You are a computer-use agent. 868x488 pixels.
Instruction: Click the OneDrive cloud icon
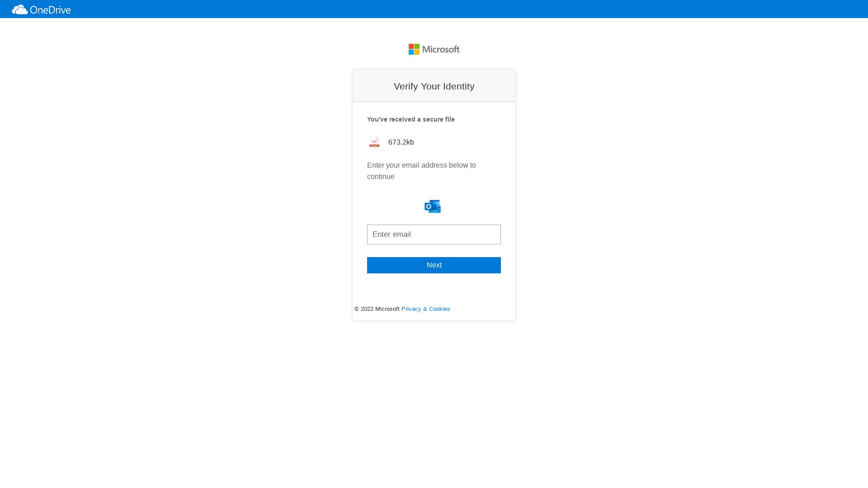pyautogui.click(x=19, y=9)
